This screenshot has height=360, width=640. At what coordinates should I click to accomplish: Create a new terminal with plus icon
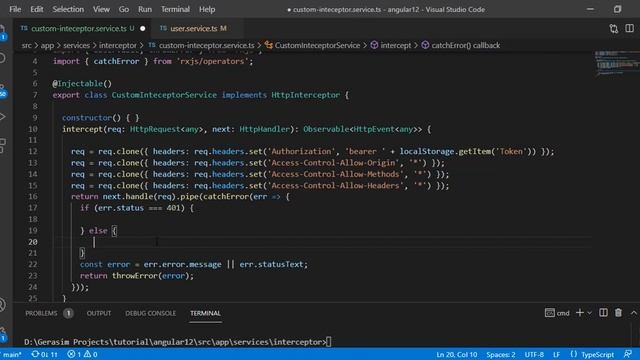[580, 313]
